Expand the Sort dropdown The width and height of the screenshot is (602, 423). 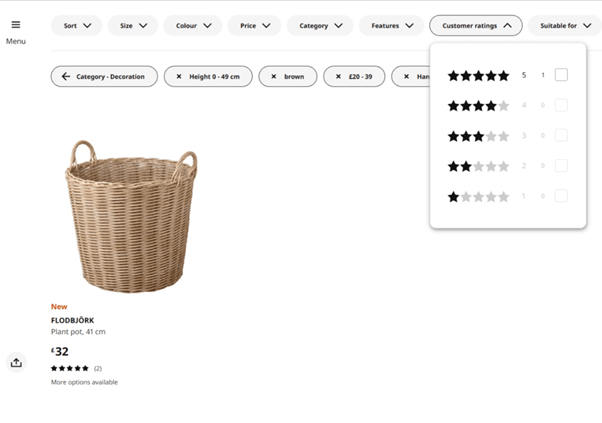77,26
